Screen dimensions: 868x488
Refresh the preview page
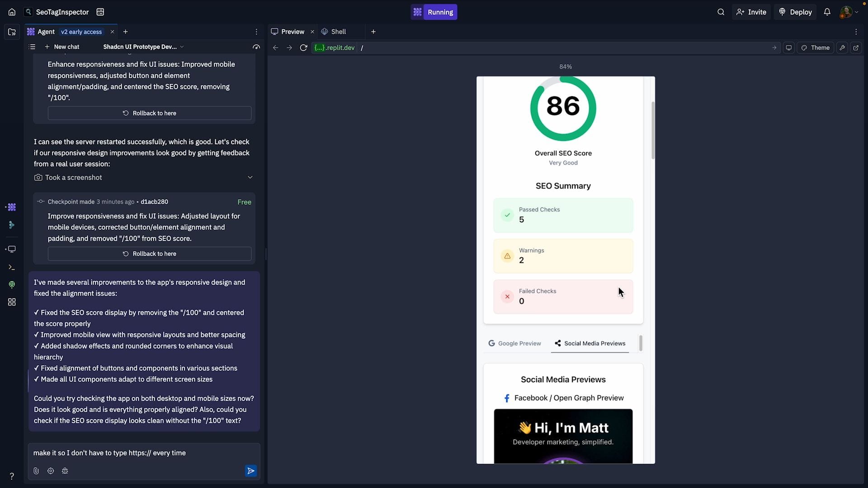(x=303, y=48)
